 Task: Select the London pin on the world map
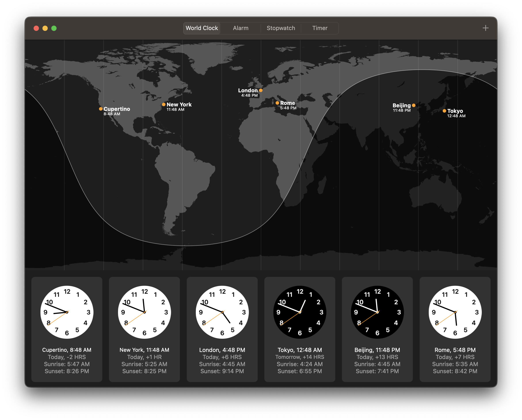click(x=261, y=90)
